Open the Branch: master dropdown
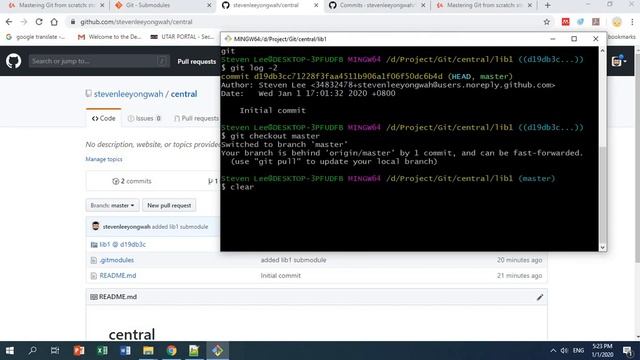Screen dimensions: 640x360 click(x=112, y=205)
